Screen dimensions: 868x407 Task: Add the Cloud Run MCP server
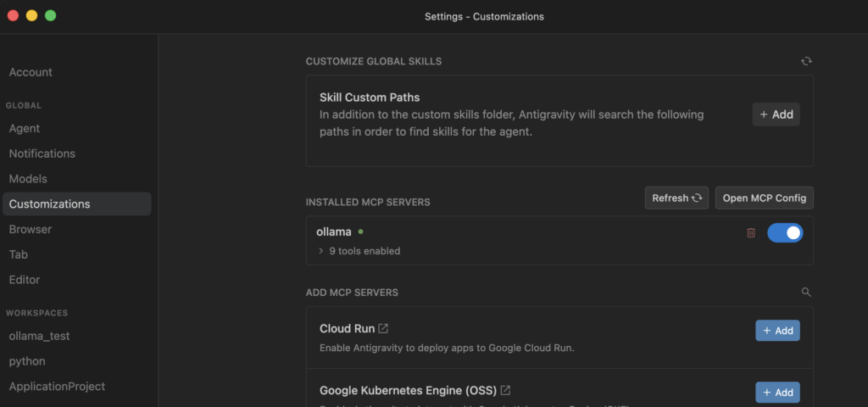tap(776, 331)
